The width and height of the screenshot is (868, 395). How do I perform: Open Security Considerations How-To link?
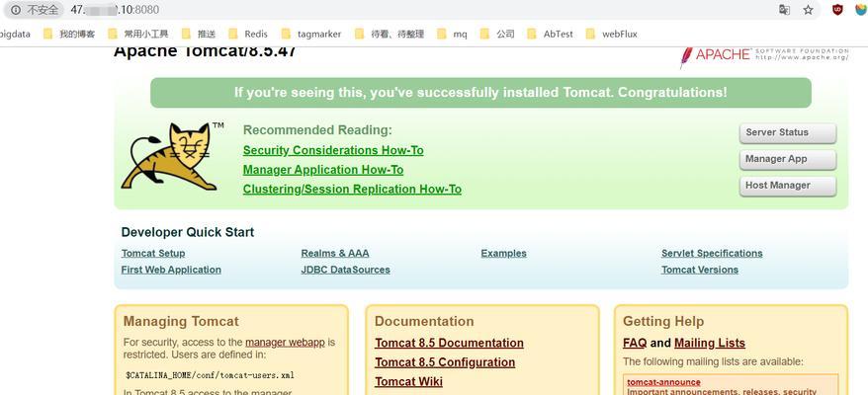pos(333,150)
